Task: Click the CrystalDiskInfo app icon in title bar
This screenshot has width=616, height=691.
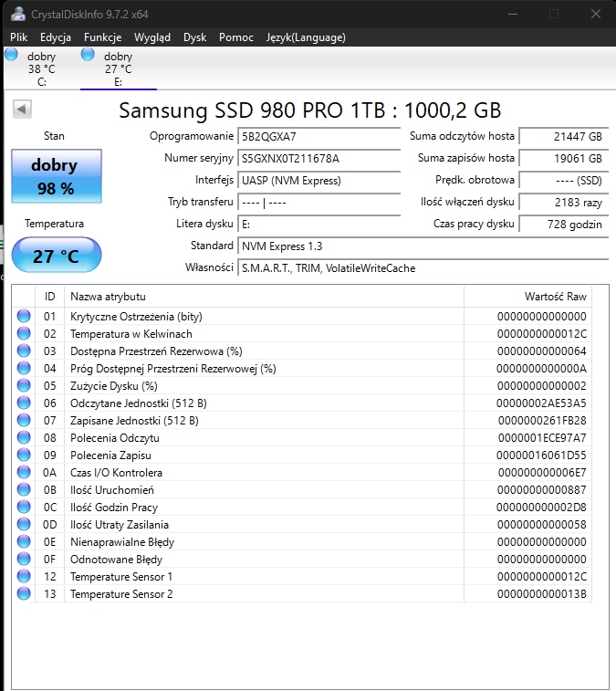Action: pyautogui.click(x=18, y=14)
